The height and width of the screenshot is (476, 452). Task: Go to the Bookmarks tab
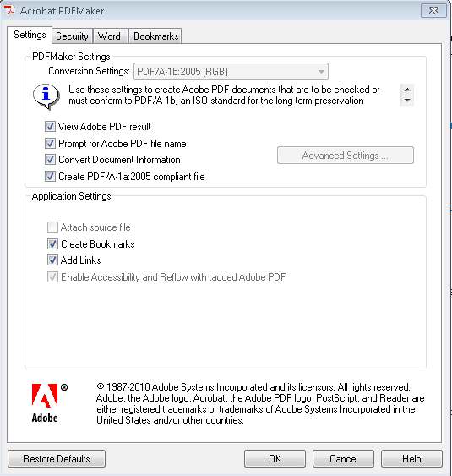155,36
